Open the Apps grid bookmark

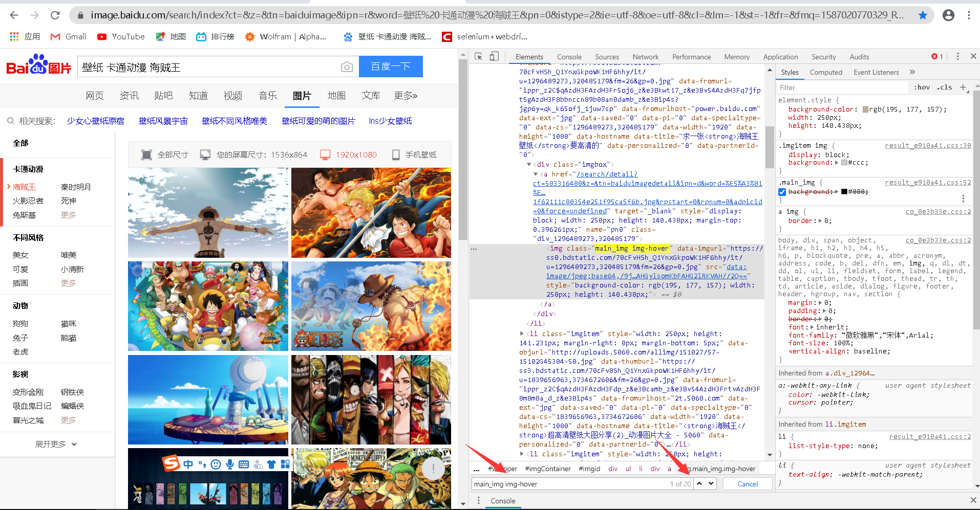[25, 37]
